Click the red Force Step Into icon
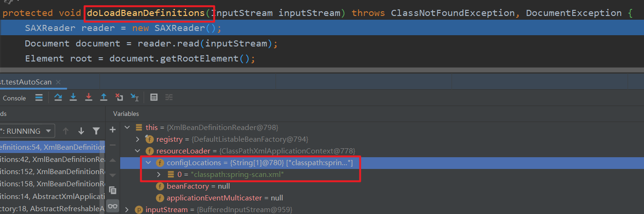Screen dimensions: 644x214 [x=89, y=98]
